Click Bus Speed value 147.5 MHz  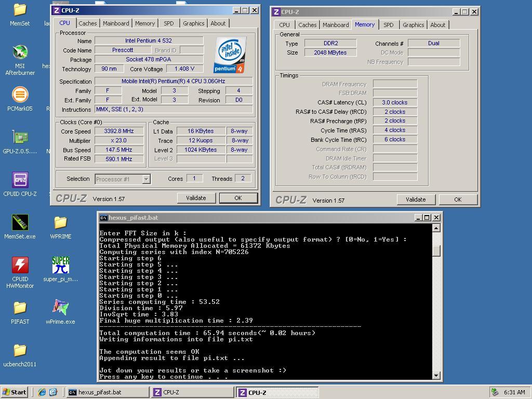tap(119, 150)
